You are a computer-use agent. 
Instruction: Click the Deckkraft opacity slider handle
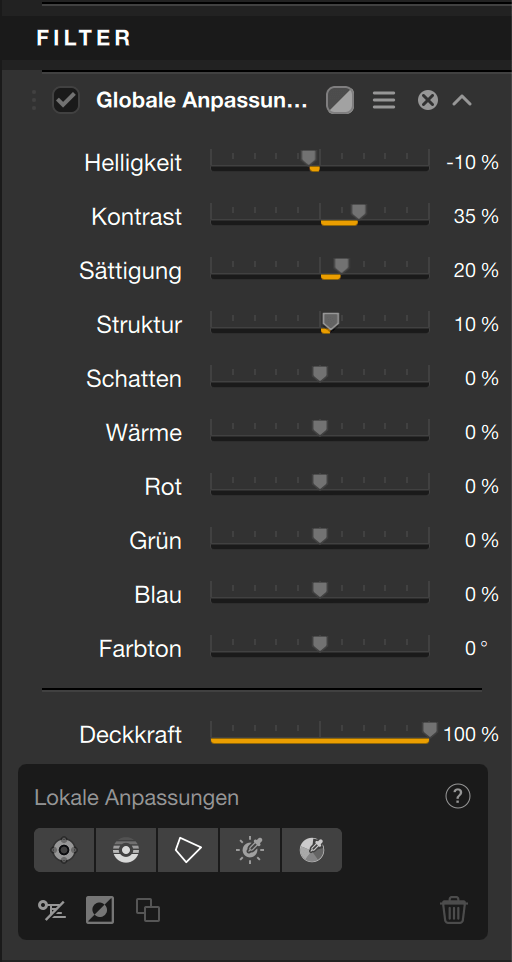tap(430, 729)
